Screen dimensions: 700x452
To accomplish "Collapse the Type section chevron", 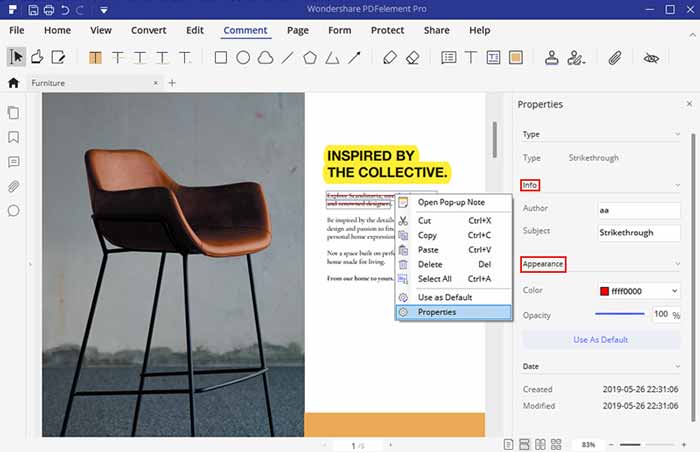I will (x=677, y=134).
